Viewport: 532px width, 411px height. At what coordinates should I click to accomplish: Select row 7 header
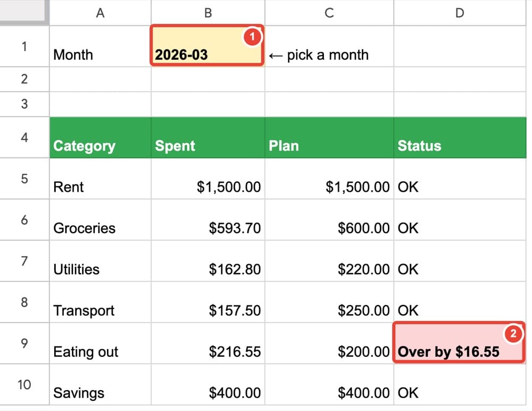[24, 261]
